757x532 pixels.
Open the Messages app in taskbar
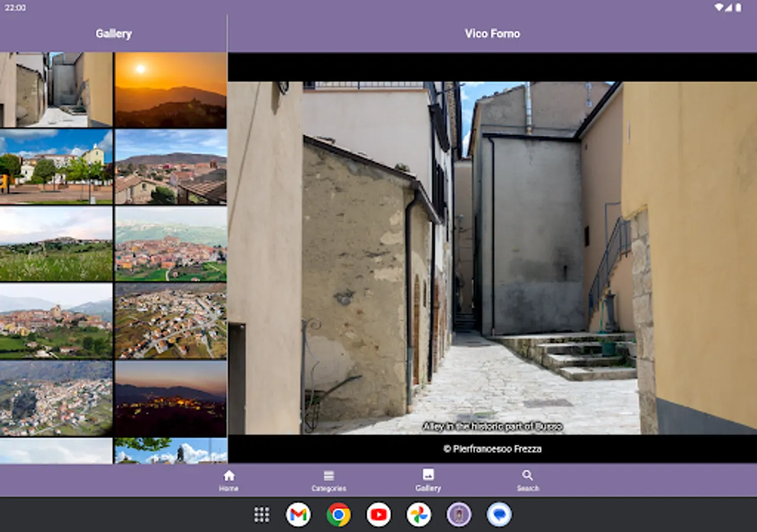coord(499,515)
